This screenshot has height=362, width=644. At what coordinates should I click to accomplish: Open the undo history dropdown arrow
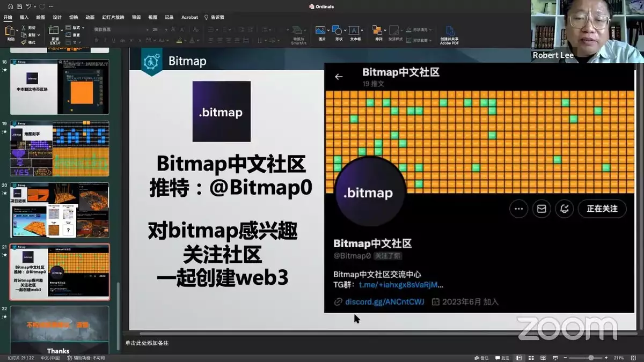(x=34, y=6)
